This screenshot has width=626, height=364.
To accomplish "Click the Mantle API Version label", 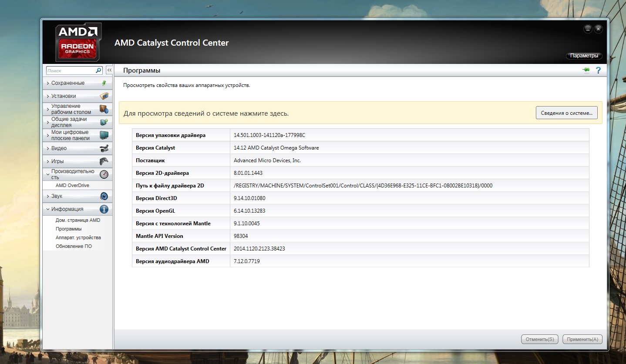I will tap(159, 236).
